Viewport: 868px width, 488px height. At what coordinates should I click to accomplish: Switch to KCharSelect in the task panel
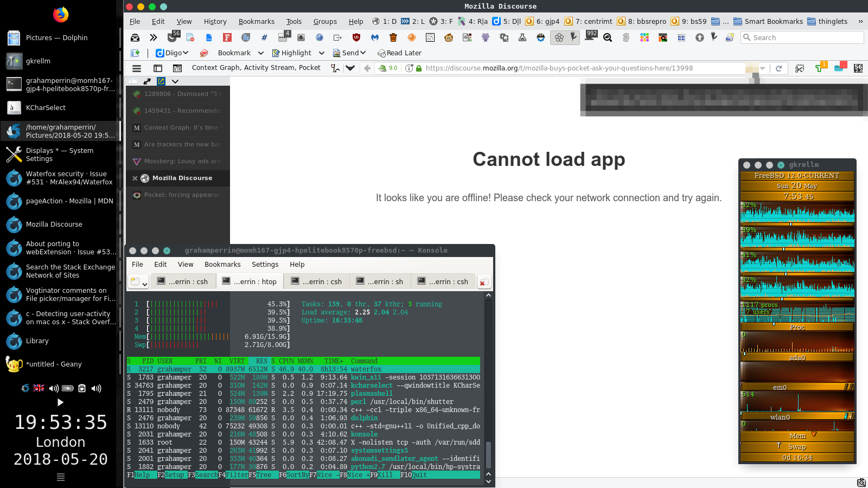60,108
